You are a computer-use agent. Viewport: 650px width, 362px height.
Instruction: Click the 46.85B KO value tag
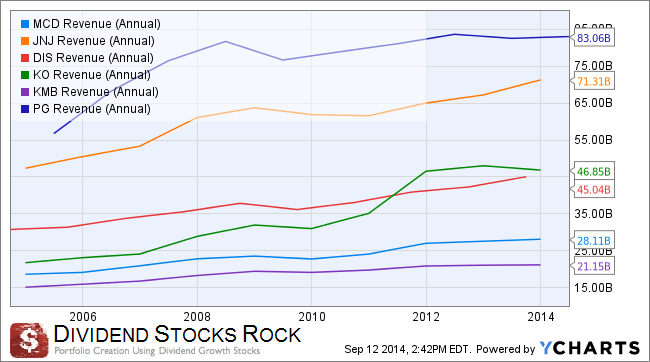click(x=593, y=171)
